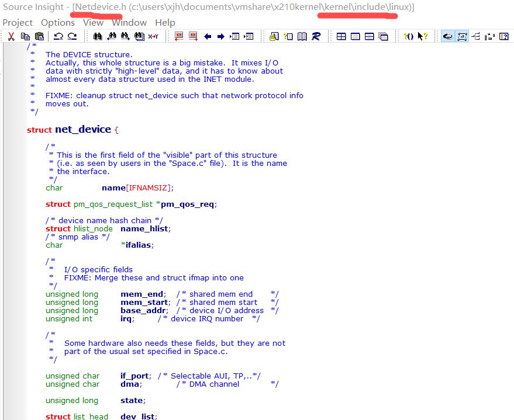This screenshot has width=514, height=420.
Task: Open the Options menu
Action: coord(58,23)
